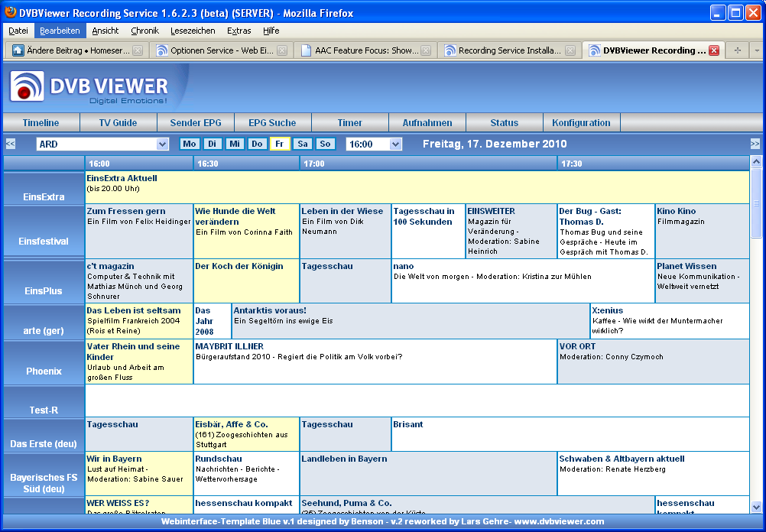Open the Timeline page
Image resolution: width=766 pixels, height=532 pixels.
tap(41, 122)
